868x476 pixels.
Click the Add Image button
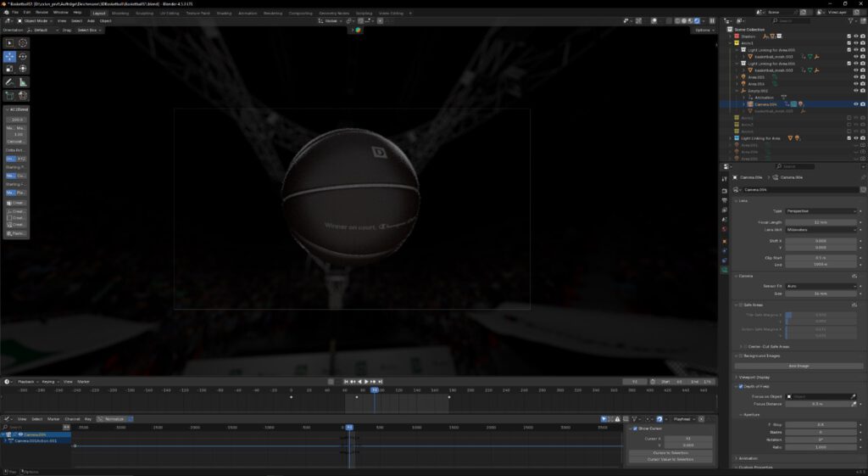799,366
